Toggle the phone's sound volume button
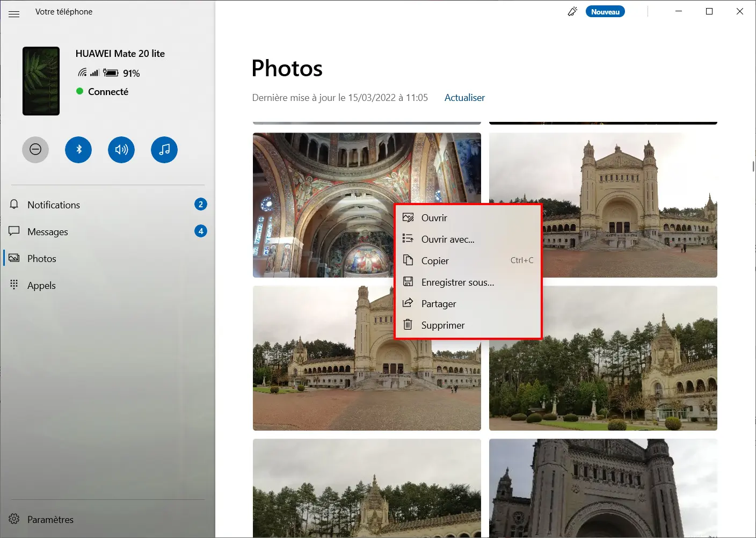The image size is (756, 538). 121,149
